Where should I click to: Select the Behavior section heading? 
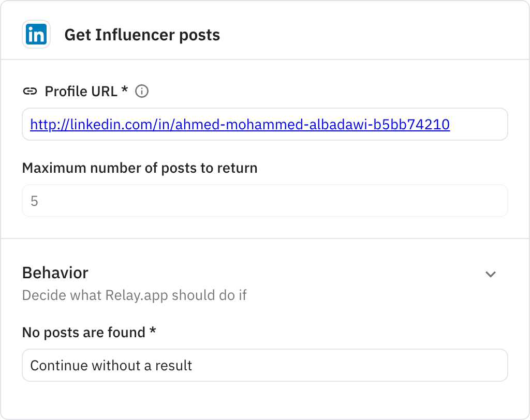coord(55,273)
